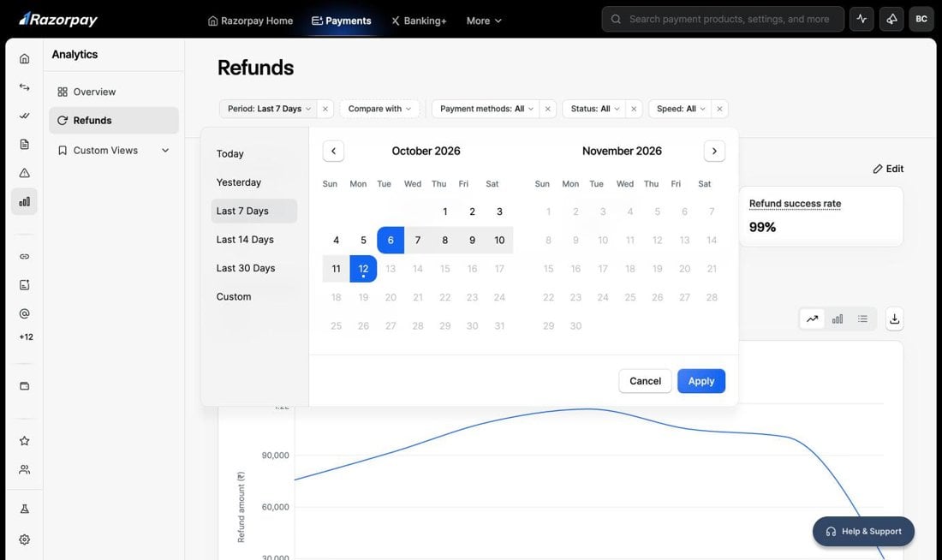Open the Period: Last 7 Days dropdown

click(269, 109)
